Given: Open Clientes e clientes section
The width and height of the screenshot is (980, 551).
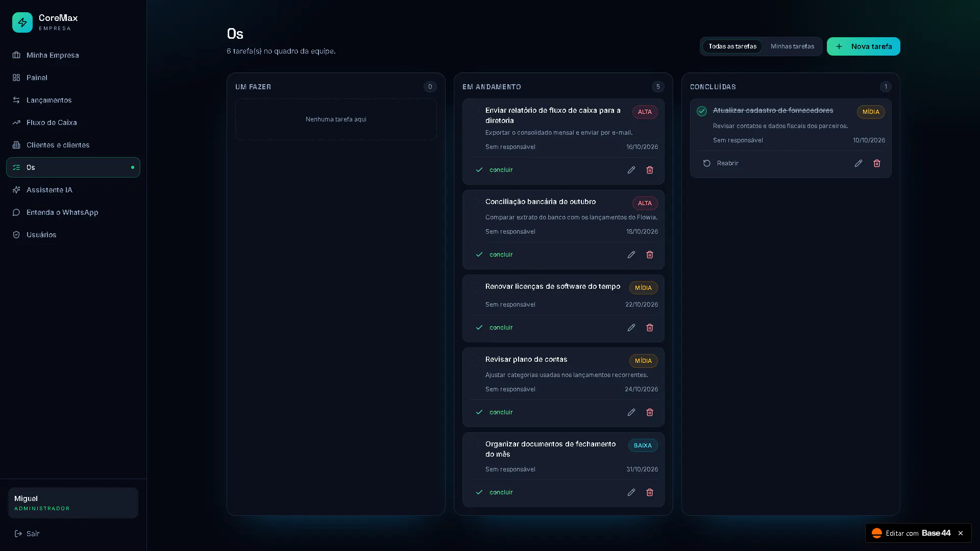Looking at the screenshot, I should pos(73,145).
